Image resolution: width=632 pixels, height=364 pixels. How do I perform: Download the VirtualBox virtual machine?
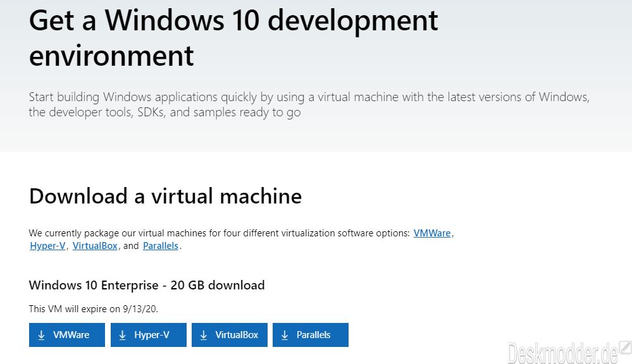point(230,335)
